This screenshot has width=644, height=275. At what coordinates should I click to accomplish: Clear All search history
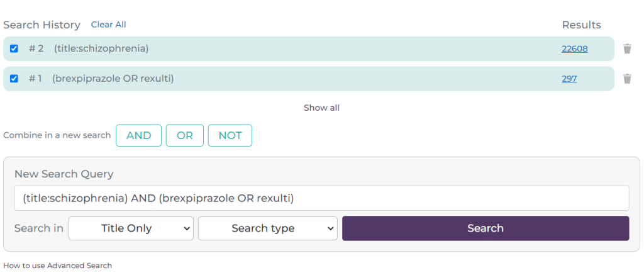point(108,25)
